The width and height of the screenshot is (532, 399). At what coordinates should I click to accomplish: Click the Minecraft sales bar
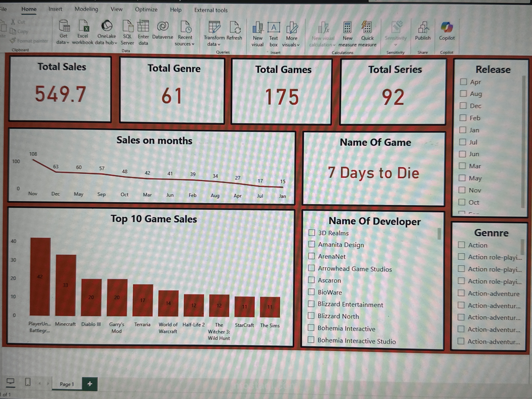coord(66,285)
